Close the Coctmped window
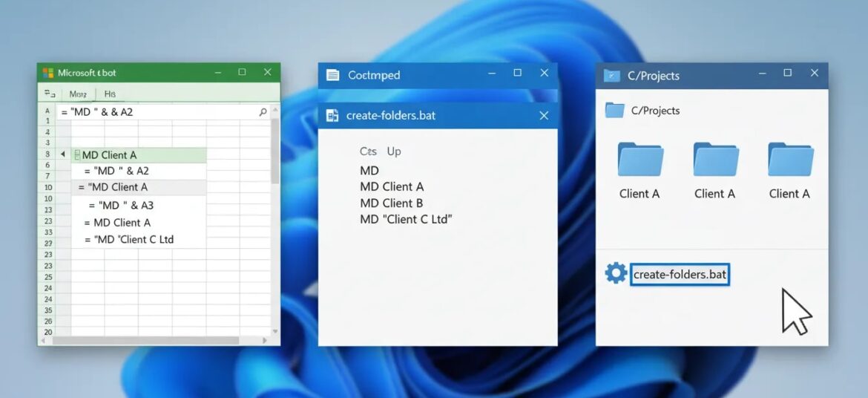868x398 pixels. [x=544, y=73]
